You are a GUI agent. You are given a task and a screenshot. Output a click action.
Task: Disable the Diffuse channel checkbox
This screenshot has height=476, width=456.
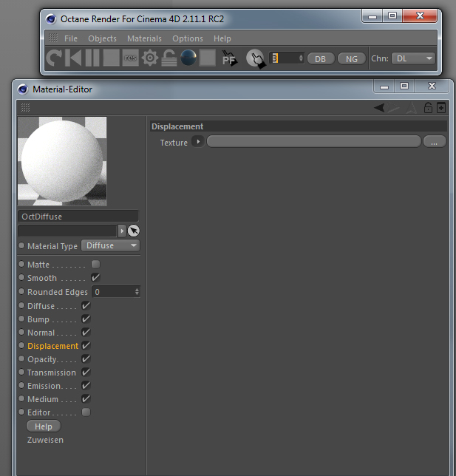[86, 306]
